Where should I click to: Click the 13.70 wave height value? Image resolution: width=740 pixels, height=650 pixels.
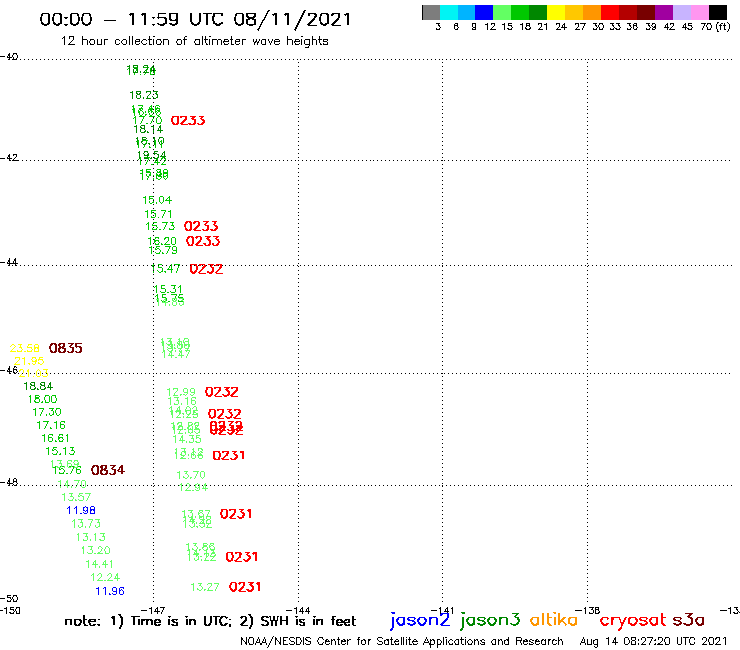[191, 475]
